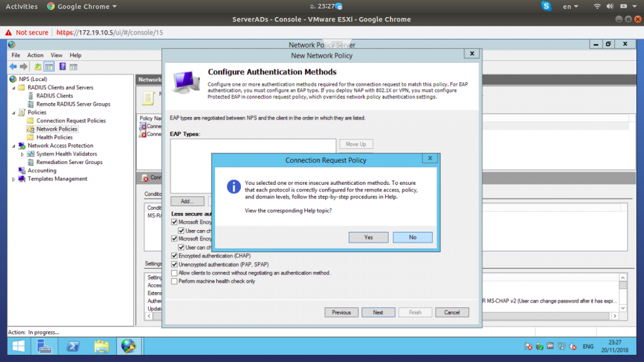Open the Help question-mark toolbar icon
The height and width of the screenshot is (362, 644).
pos(62,67)
